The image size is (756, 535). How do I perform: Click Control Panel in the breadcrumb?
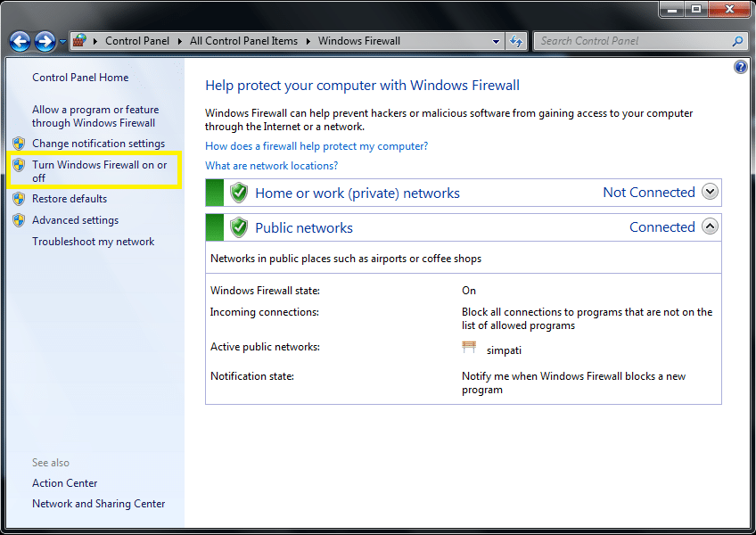(137, 41)
